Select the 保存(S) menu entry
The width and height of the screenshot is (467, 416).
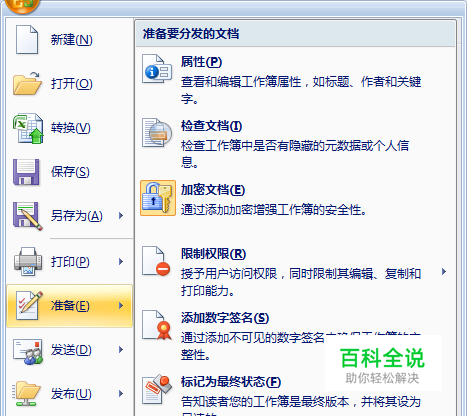click(x=69, y=172)
